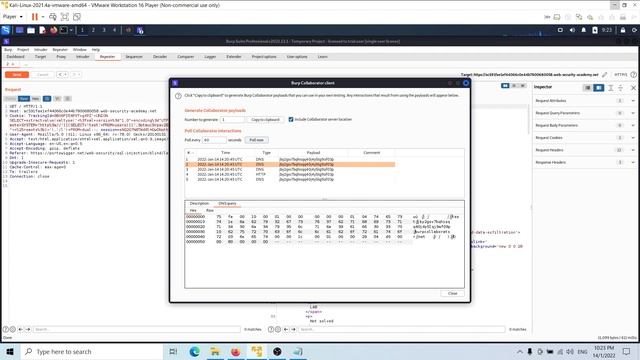The image size is (640, 360).
Task: Open Repeater help question mark icon
Action: click(x=633, y=75)
